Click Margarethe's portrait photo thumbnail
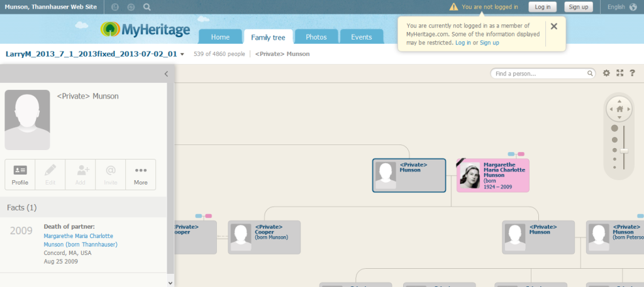Image resolution: width=644 pixels, height=287 pixels. [470, 175]
